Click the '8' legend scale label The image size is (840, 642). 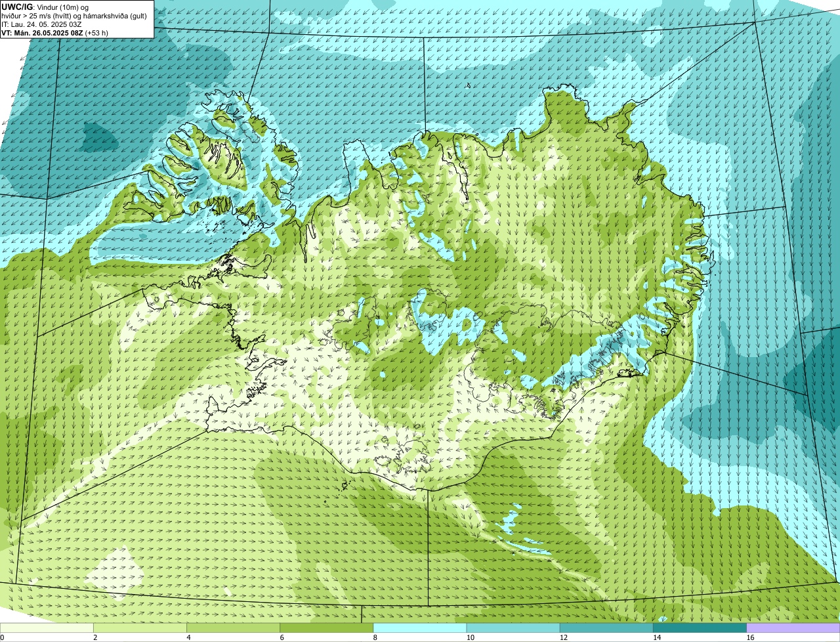coord(375,637)
